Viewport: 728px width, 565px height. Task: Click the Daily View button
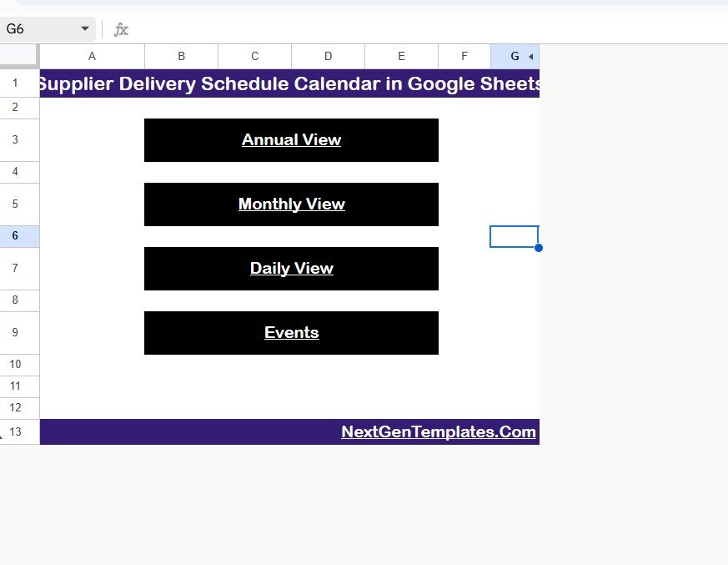point(291,269)
